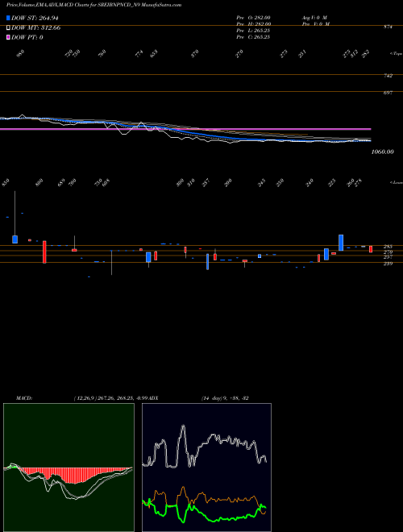Click the 697 price level label
The width and height of the screenshot is (403, 532).
click(388, 93)
